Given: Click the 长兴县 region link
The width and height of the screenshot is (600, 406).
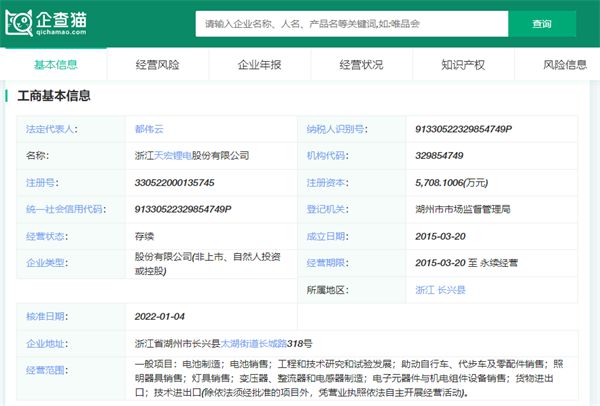Looking at the screenshot, I should point(452,289).
